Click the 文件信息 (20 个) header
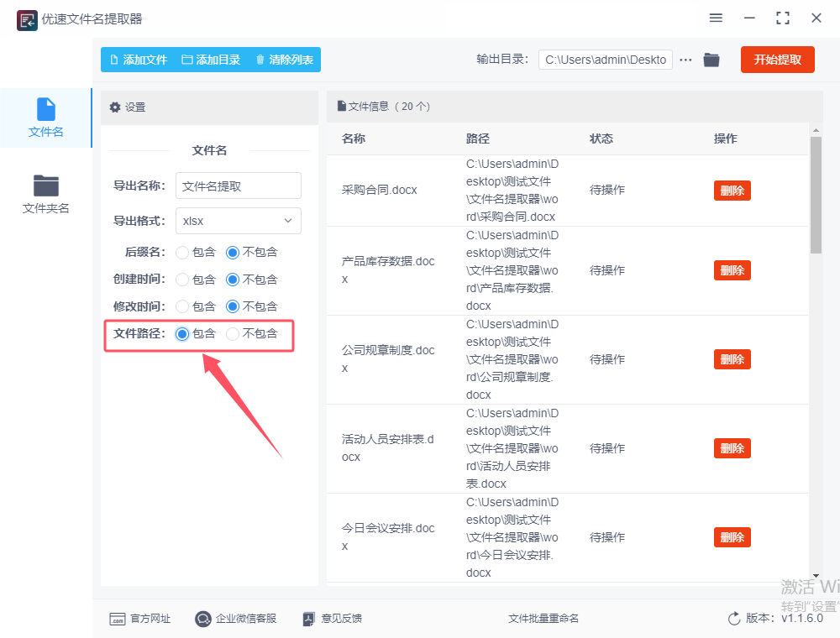The image size is (840, 638). pyautogui.click(x=384, y=107)
